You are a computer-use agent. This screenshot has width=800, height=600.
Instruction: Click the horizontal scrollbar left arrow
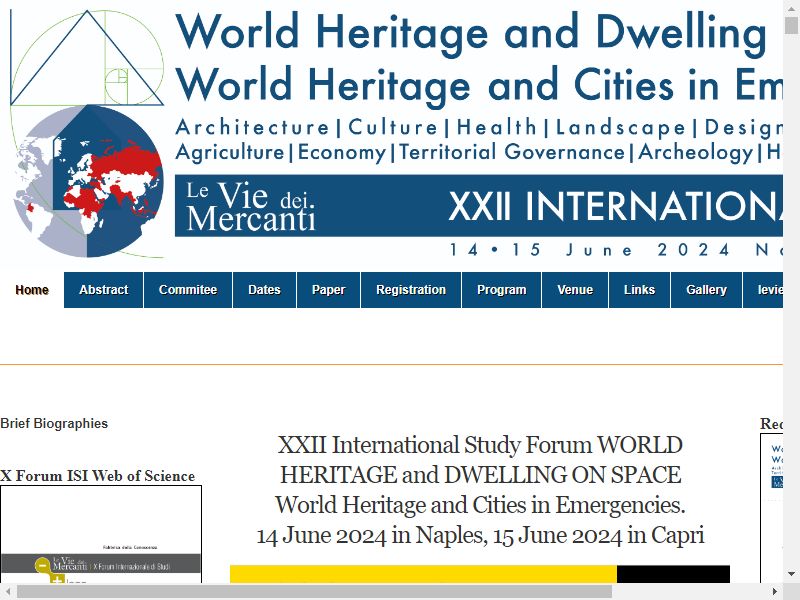[8, 591]
